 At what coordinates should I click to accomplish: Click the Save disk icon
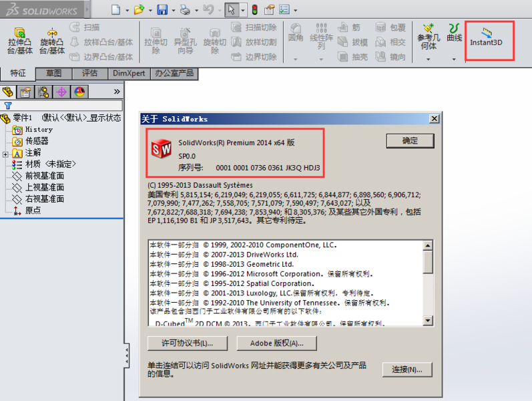click(x=162, y=9)
